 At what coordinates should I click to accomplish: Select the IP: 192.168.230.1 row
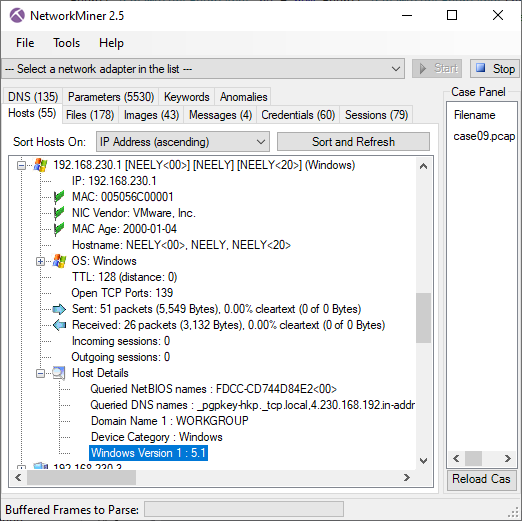coord(114,181)
